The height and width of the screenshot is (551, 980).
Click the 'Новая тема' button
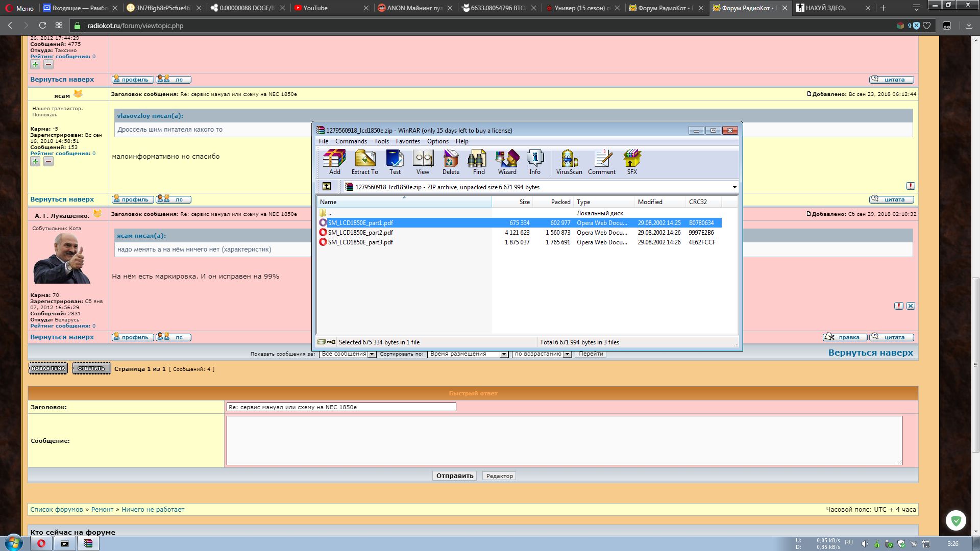(x=48, y=368)
